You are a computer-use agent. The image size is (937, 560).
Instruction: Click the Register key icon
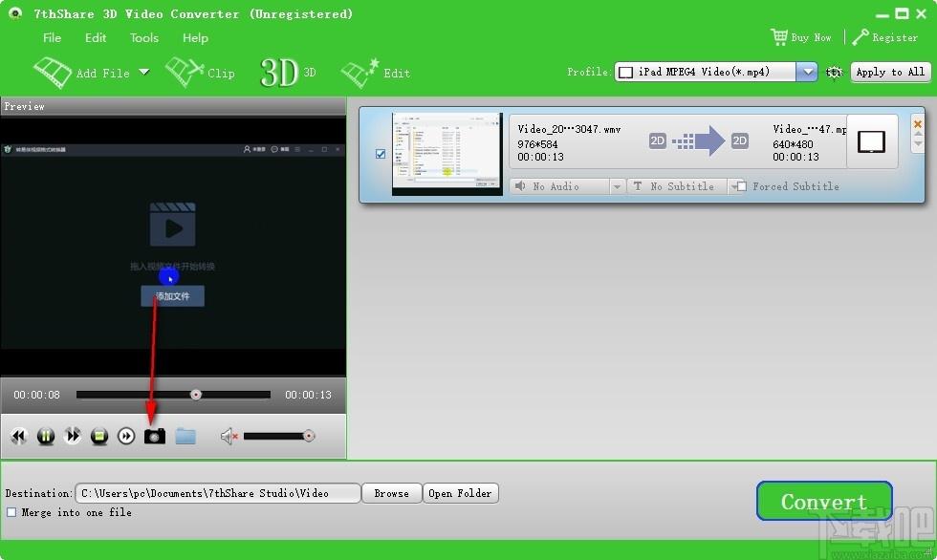[860, 37]
